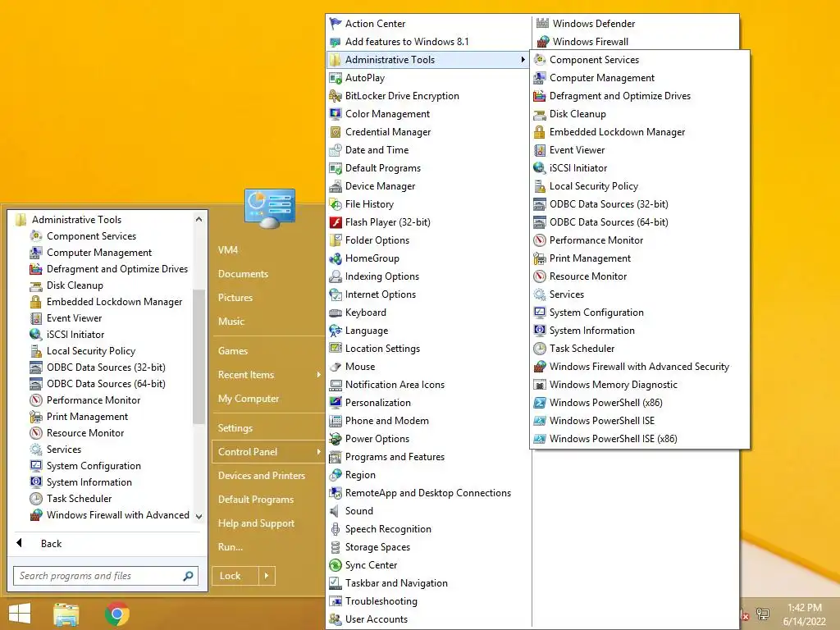
Task: Click the Sync Center icon
Action: tap(336, 565)
